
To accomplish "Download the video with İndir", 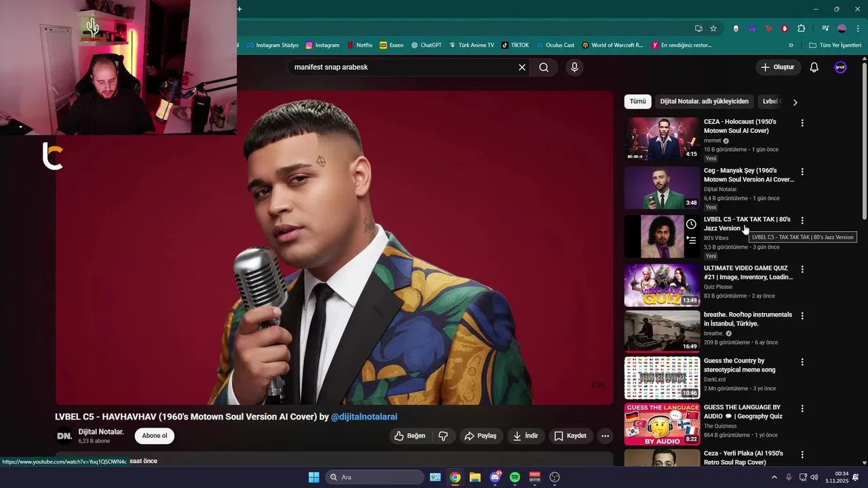I will pyautogui.click(x=526, y=436).
